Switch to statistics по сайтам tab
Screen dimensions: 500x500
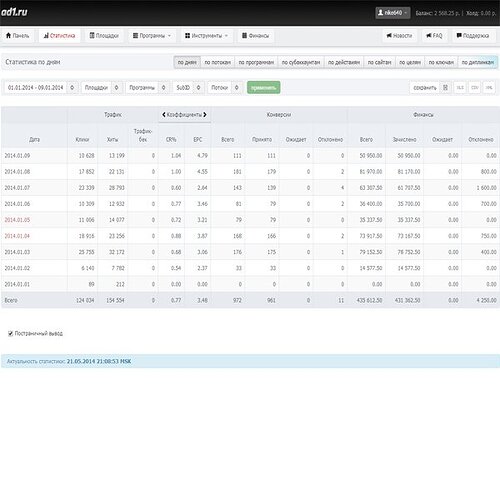(379, 62)
